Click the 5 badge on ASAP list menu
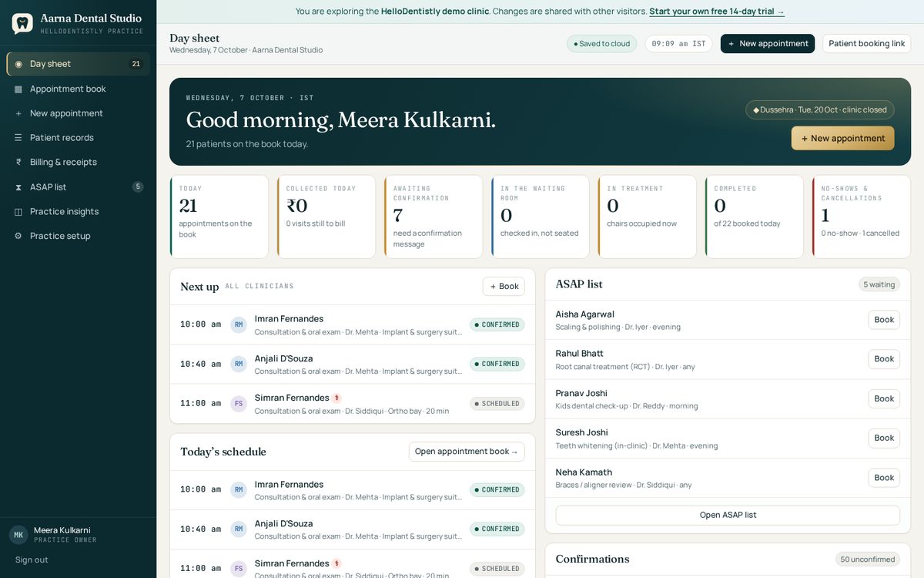 (138, 187)
